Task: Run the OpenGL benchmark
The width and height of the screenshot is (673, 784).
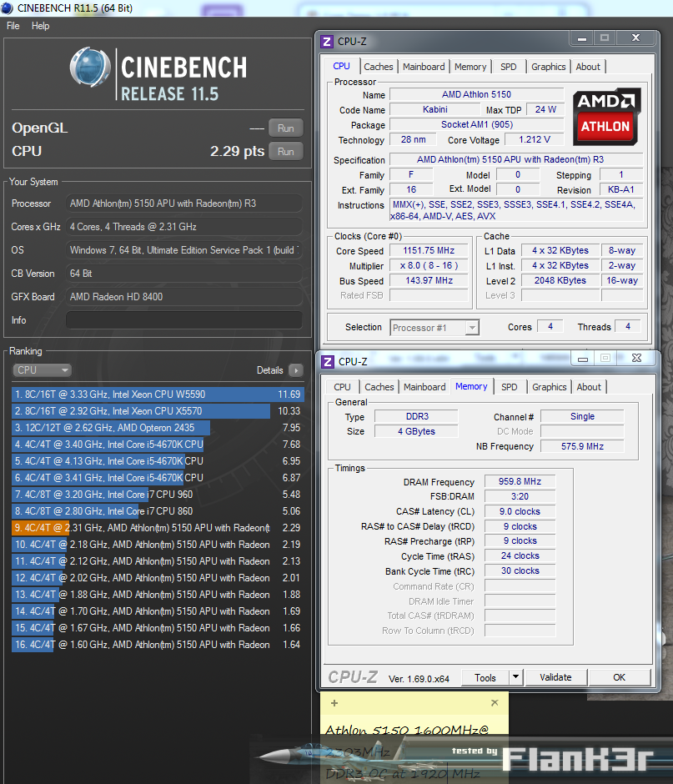Action: (285, 128)
